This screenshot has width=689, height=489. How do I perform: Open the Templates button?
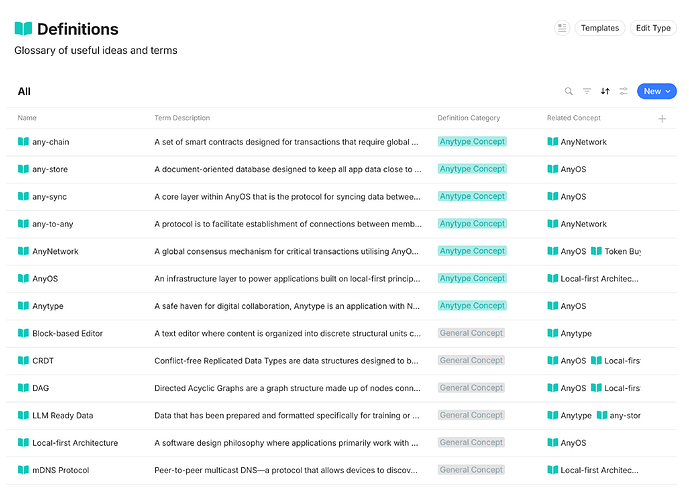click(x=600, y=28)
